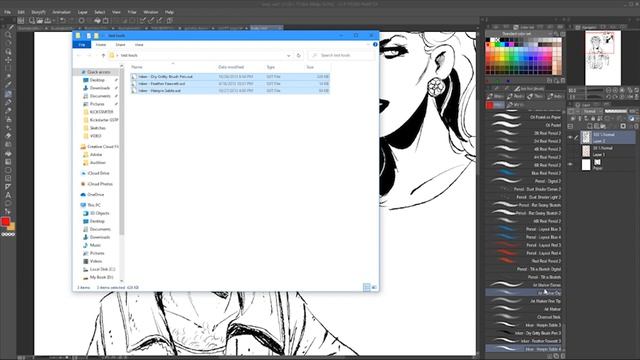Toggle Snap to ruler in command bar
This screenshot has width=640, height=360.
point(142,20)
